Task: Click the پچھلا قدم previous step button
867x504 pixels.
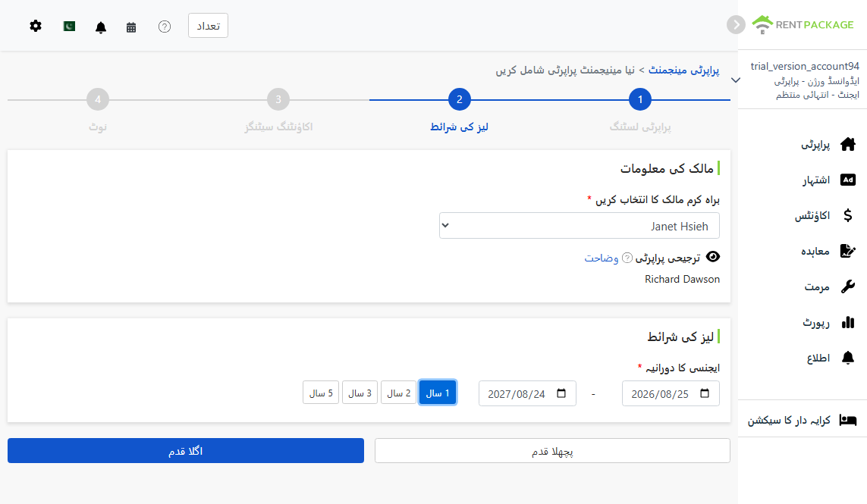Action: 552,450
